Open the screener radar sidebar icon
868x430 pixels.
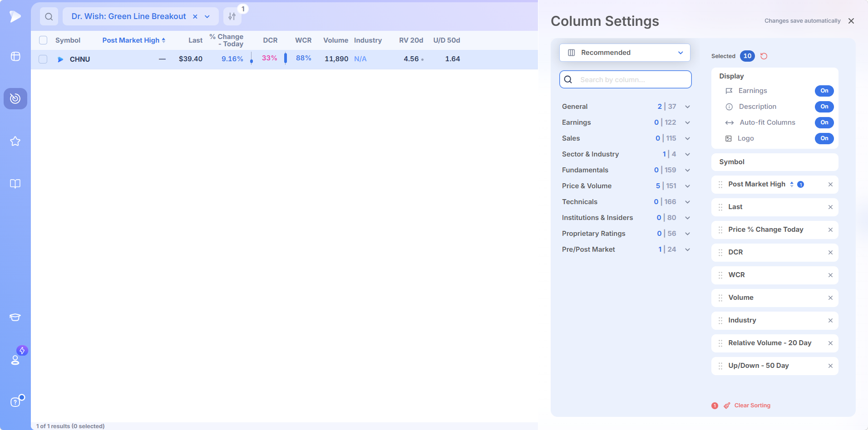coord(15,98)
